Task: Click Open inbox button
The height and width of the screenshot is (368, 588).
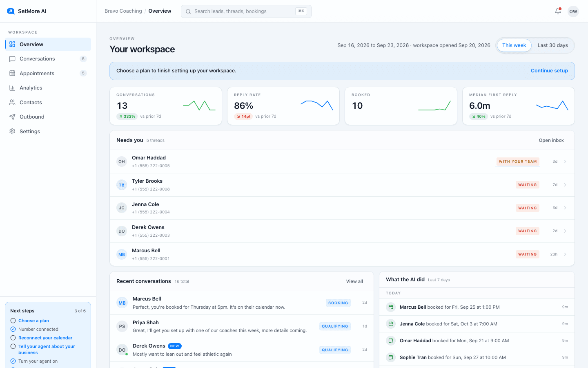Action: (551, 140)
